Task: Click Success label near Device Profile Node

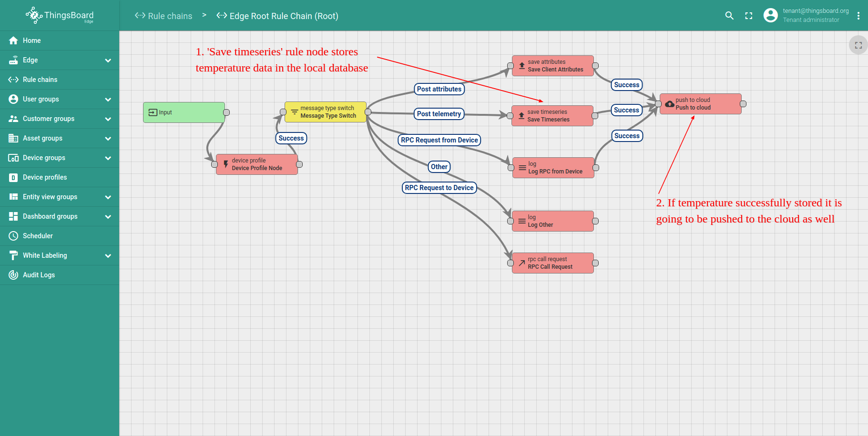Action: coord(291,138)
